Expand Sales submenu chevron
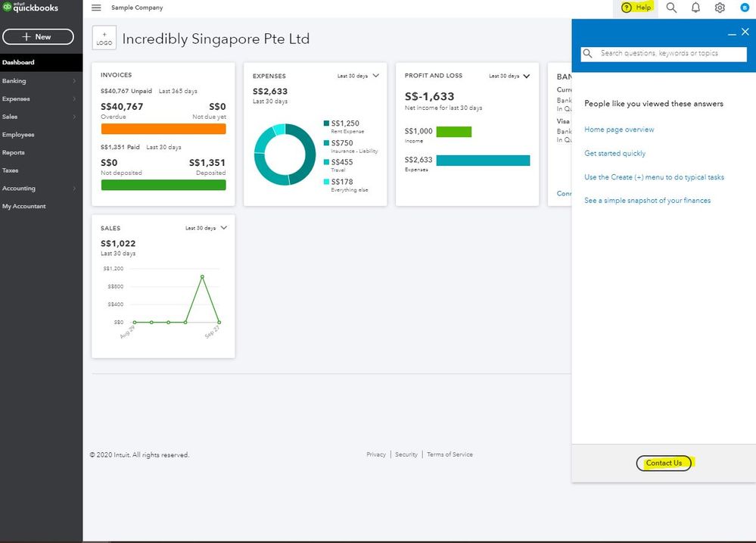Screen dimensions: 756x543 coord(74,117)
